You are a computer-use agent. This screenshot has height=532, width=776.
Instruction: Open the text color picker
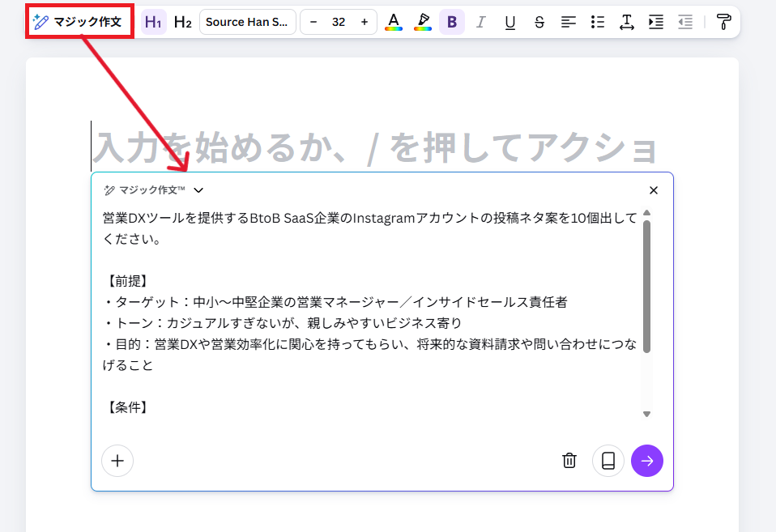(393, 22)
